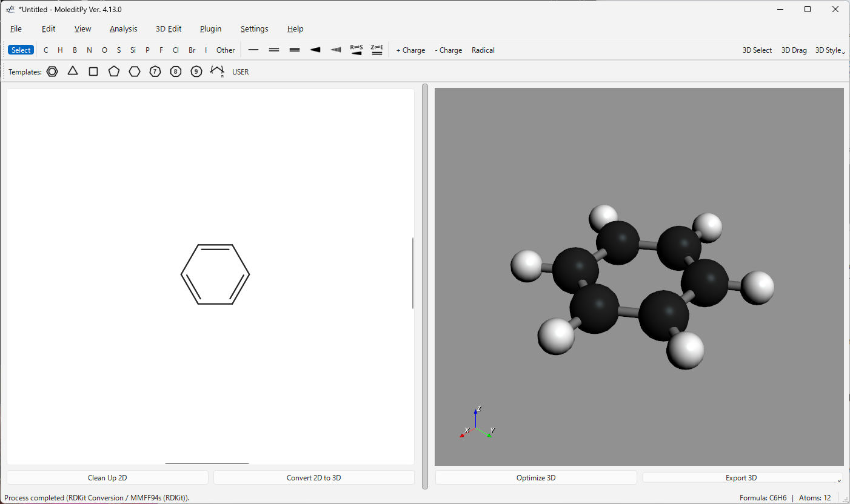Toggle the Carbon atom tool
850x504 pixels.
46,50
